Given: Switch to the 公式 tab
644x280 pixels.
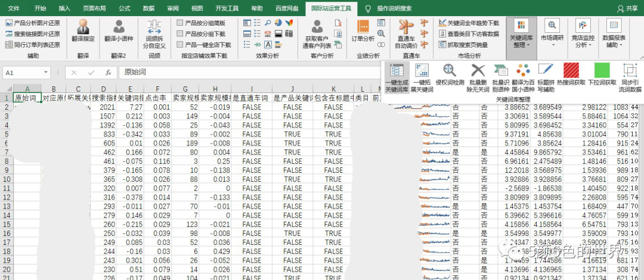Looking at the screenshot, I should [x=125, y=8].
